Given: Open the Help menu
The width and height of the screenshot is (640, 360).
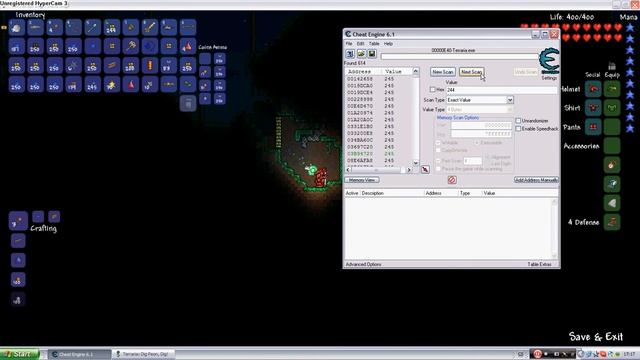Looking at the screenshot, I should (388, 44).
